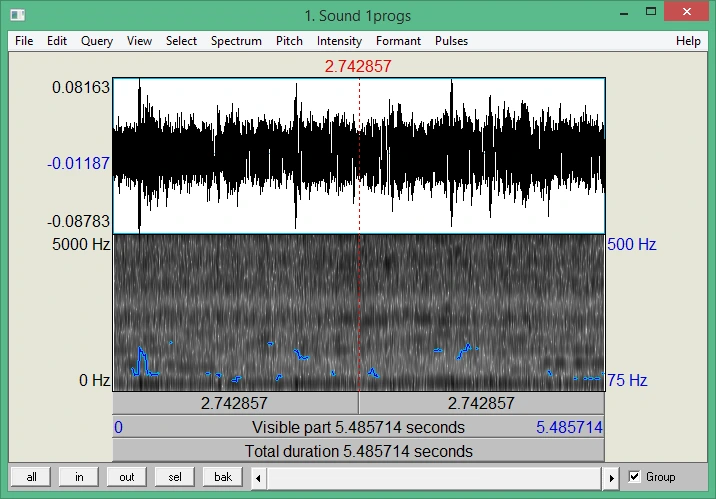Go back with the 'bak' button

click(x=222, y=477)
